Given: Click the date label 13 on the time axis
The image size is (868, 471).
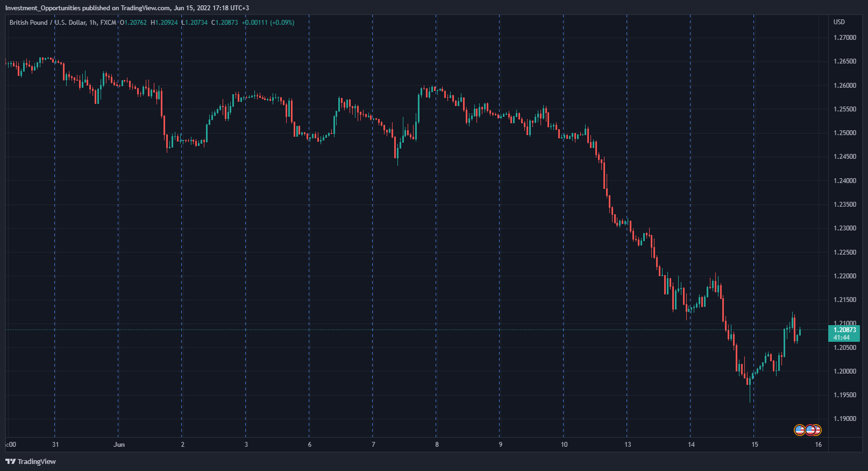Looking at the screenshot, I should coord(628,445).
